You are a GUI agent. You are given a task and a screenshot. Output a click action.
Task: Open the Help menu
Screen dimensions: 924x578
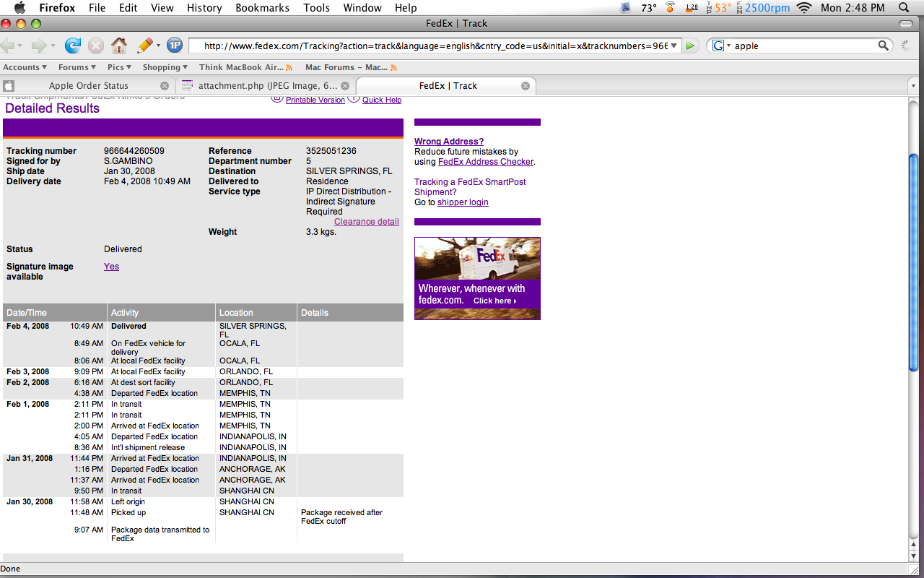pos(406,8)
